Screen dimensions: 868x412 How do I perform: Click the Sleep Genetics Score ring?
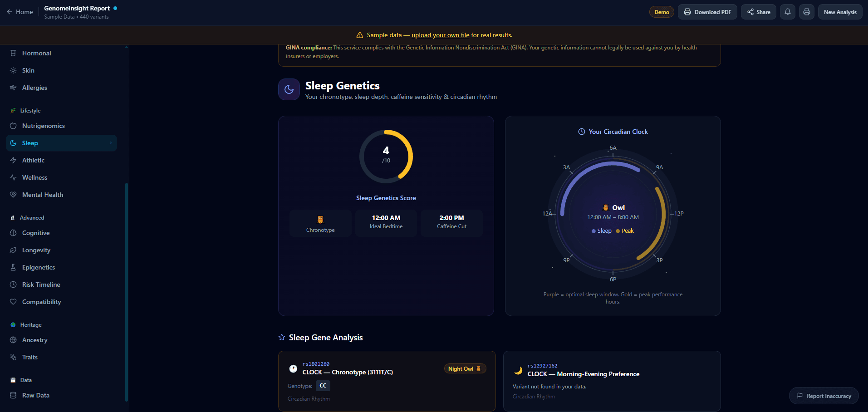point(386,156)
